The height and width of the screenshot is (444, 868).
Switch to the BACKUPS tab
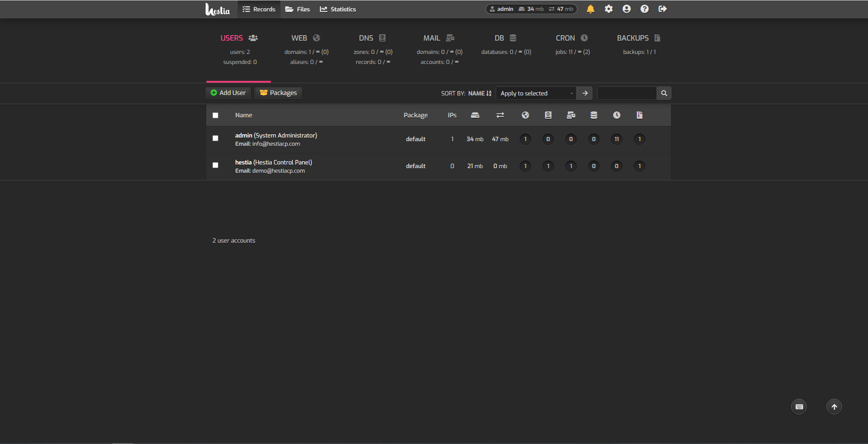pos(639,50)
